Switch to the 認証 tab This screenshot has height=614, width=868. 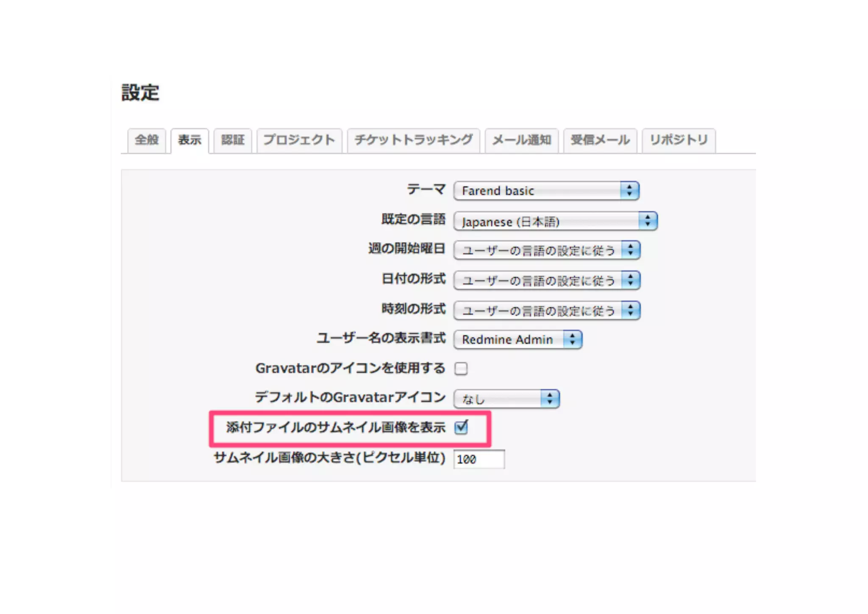(233, 140)
